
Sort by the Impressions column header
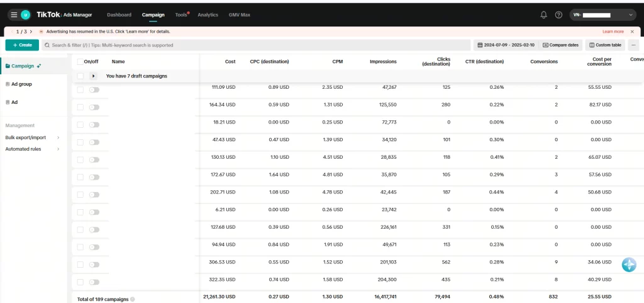click(383, 62)
